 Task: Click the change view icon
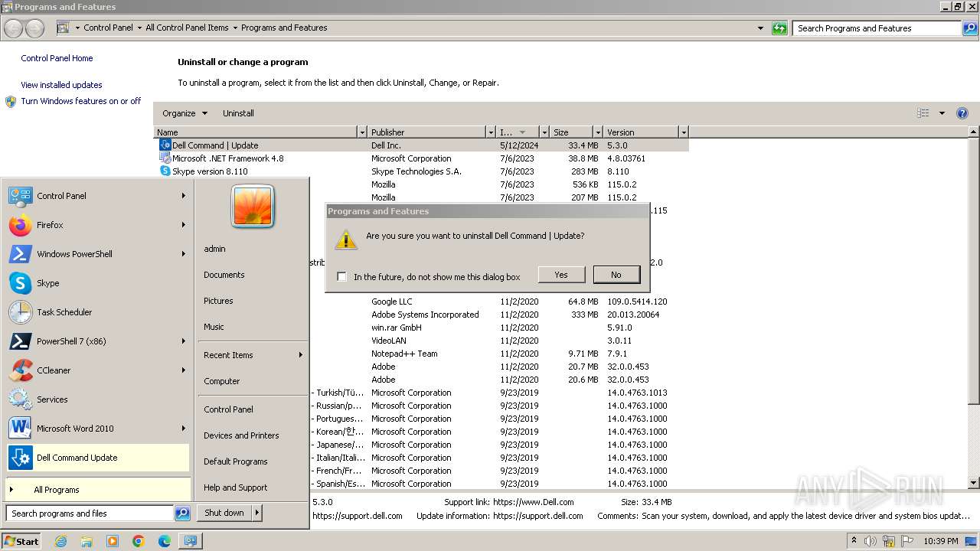pyautogui.click(x=923, y=113)
